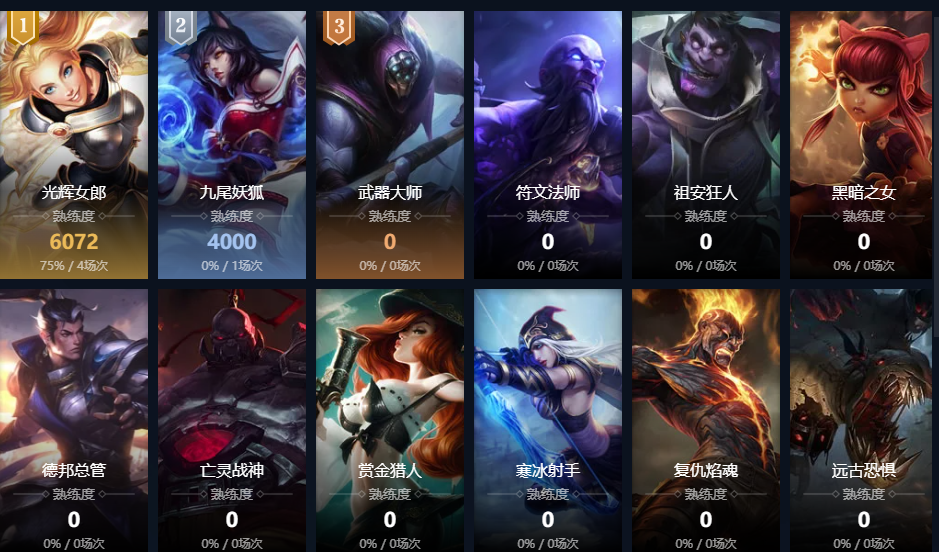Open the 光辉女郎 champion card
Screen dimensions: 939x552
point(74,145)
